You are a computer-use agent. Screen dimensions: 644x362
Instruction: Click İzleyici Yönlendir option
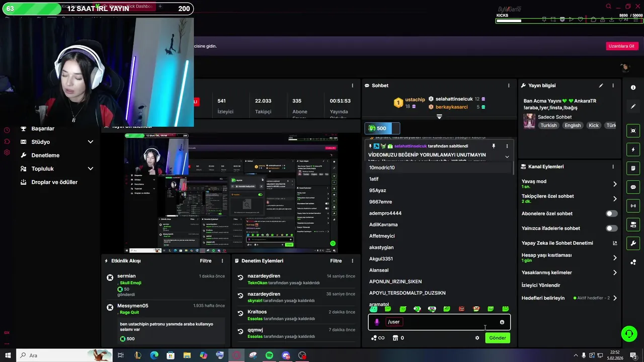pyautogui.click(x=541, y=285)
